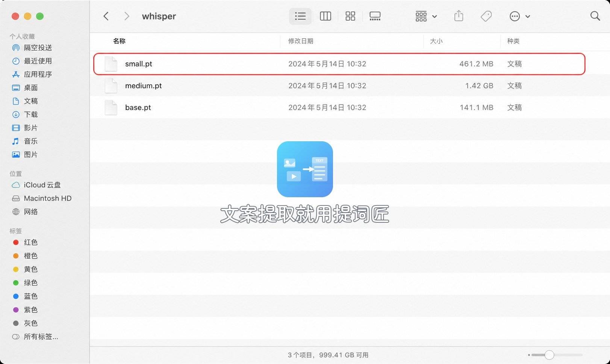Switch to icon grid view
The image size is (610, 364).
pos(350,16)
